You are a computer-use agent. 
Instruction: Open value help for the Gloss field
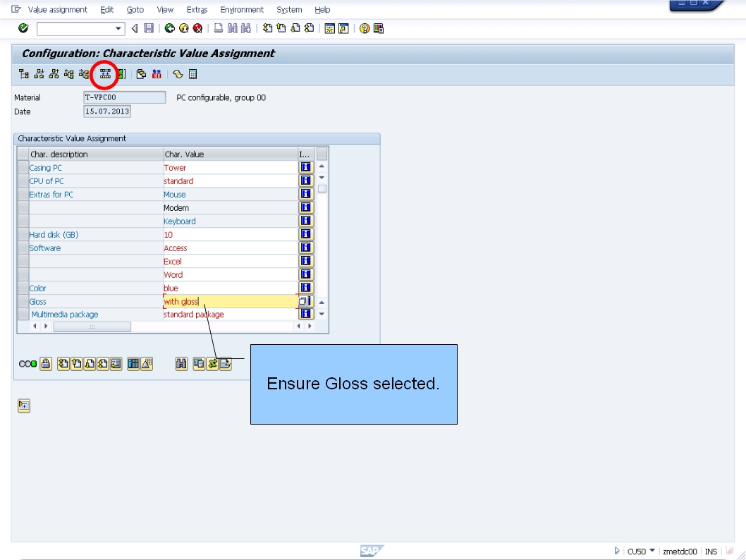(305, 302)
